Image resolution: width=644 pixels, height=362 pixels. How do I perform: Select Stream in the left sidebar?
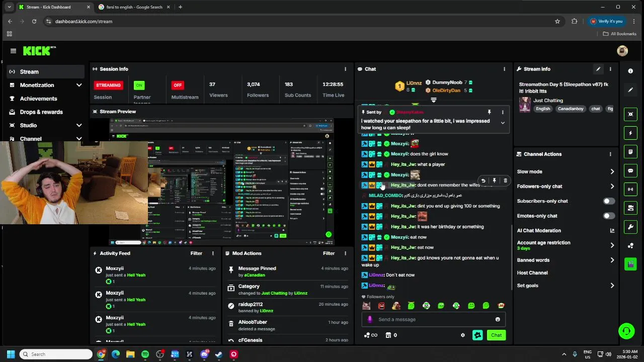pos(45,72)
